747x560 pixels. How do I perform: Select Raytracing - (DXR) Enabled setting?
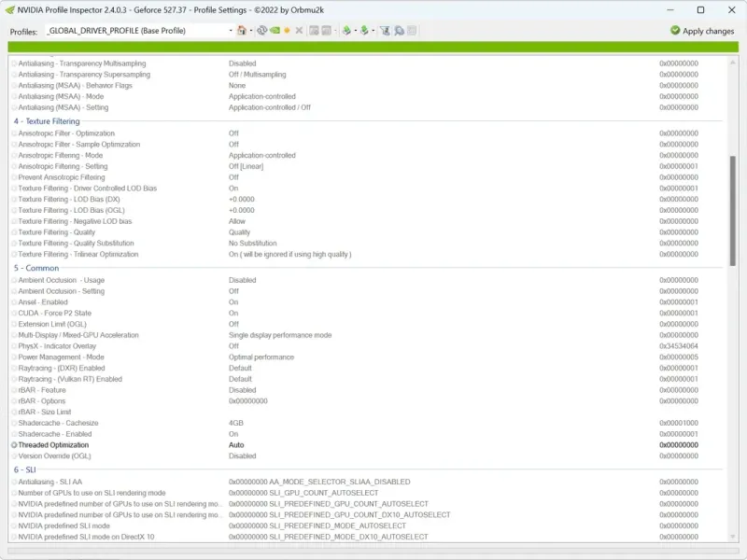tap(367, 368)
